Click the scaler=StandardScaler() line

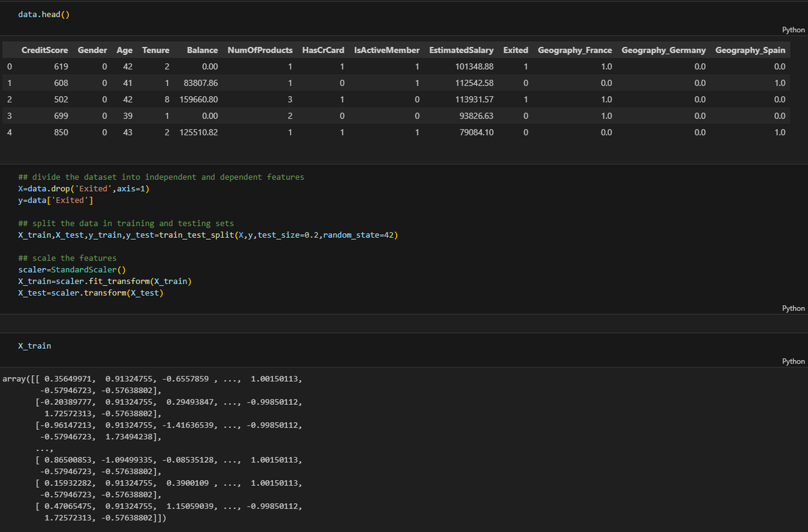pos(72,270)
